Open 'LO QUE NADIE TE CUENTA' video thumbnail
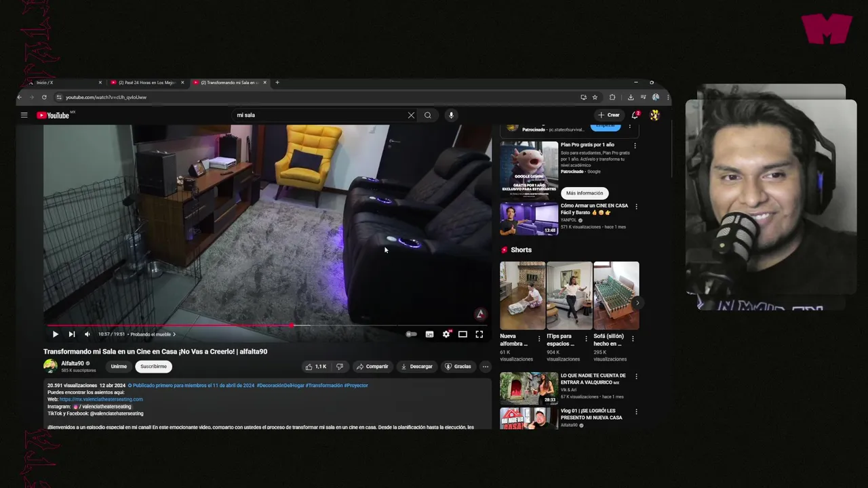868x488 pixels. point(529,388)
